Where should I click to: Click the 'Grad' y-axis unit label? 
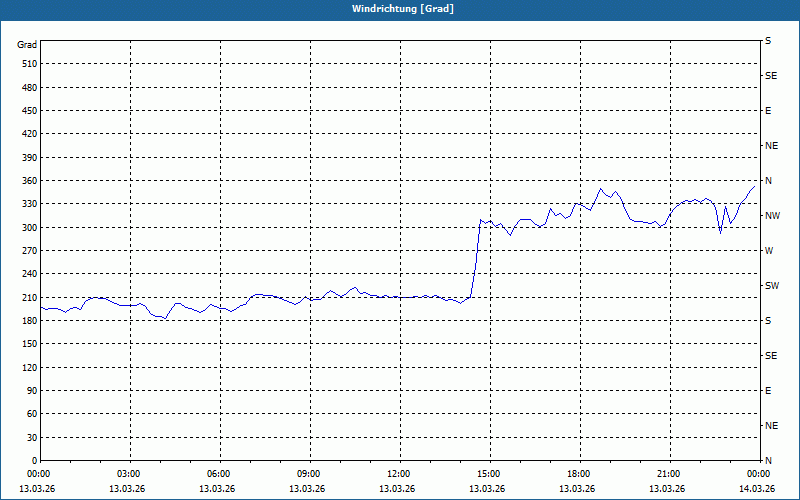coord(27,45)
